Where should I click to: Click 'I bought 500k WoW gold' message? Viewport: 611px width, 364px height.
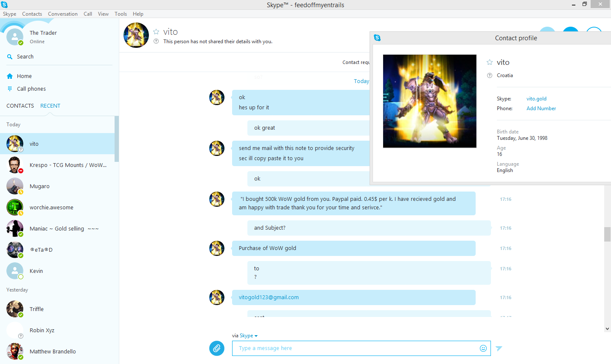click(354, 203)
